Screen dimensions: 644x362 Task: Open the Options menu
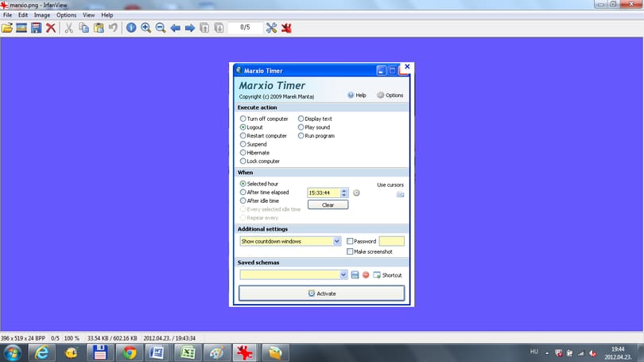pos(66,15)
